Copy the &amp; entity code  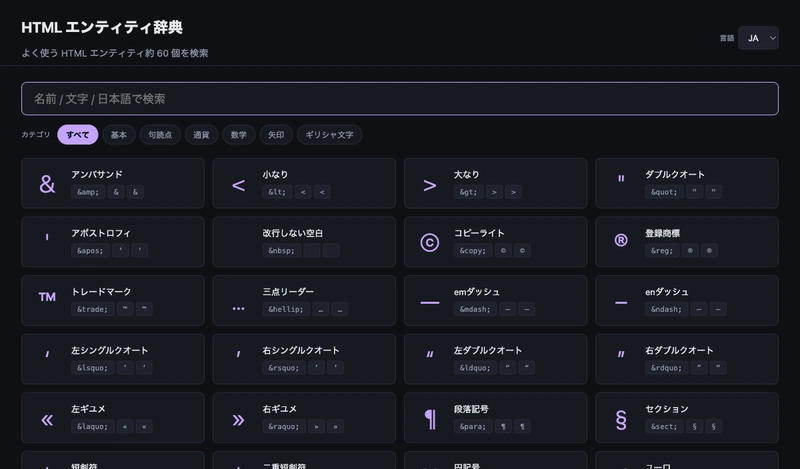coord(88,192)
